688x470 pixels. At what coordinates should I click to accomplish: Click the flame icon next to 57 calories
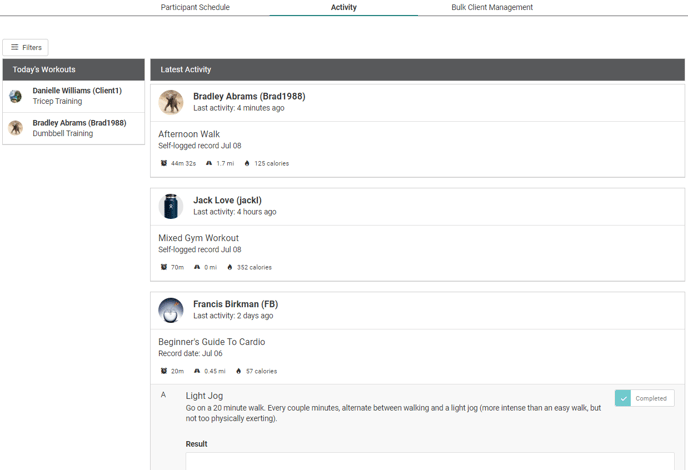click(x=239, y=371)
